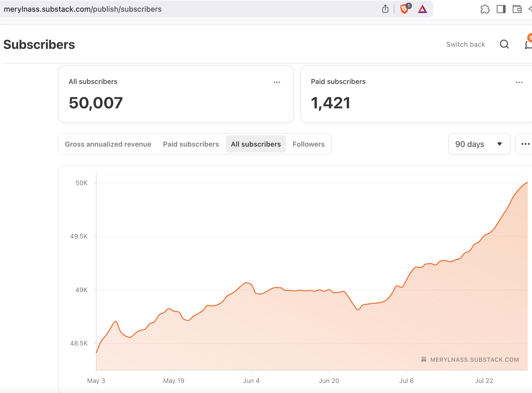Open chart more options ellipsis button

point(525,144)
